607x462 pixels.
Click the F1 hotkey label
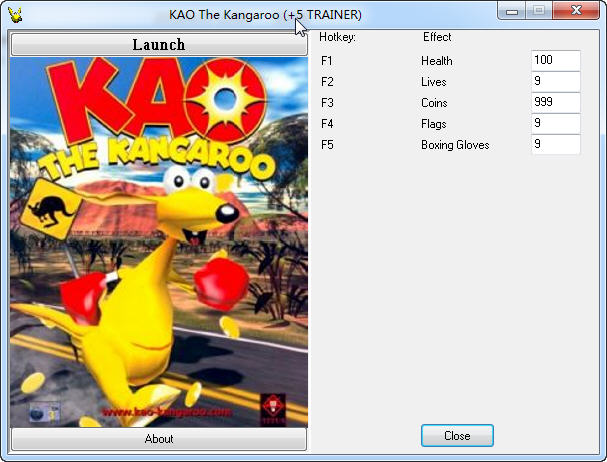pyautogui.click(x=327, y=61)
